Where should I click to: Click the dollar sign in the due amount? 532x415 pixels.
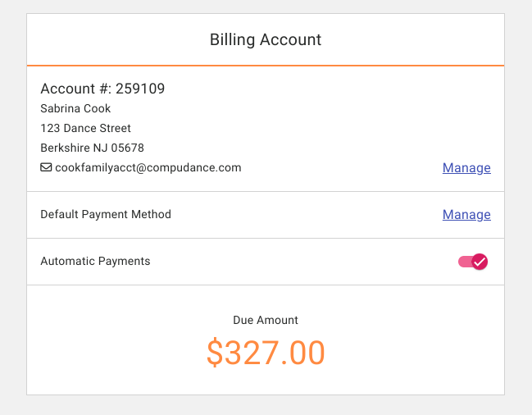pyautogui.click(x=215, y=352)
